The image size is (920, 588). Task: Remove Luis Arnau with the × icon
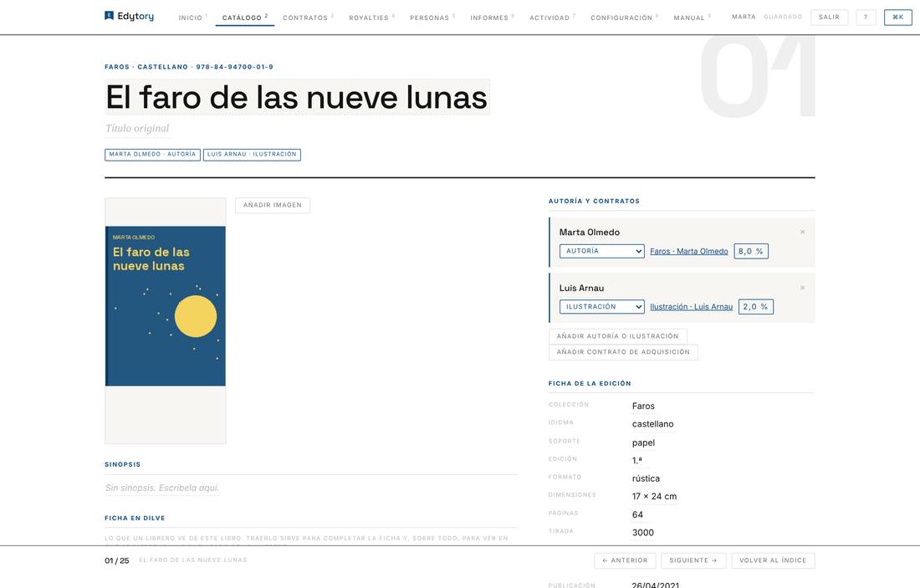pyautogui.click(x=802, y=288)
